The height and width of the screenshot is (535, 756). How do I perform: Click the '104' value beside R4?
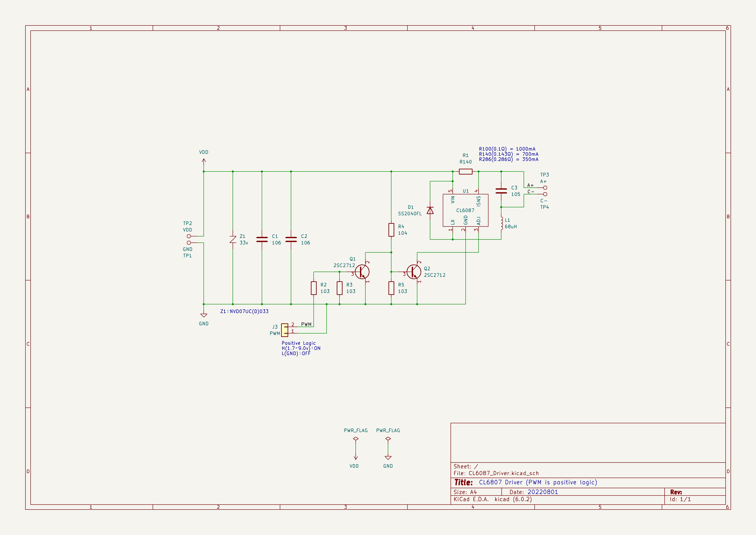[x=402, y=233]
